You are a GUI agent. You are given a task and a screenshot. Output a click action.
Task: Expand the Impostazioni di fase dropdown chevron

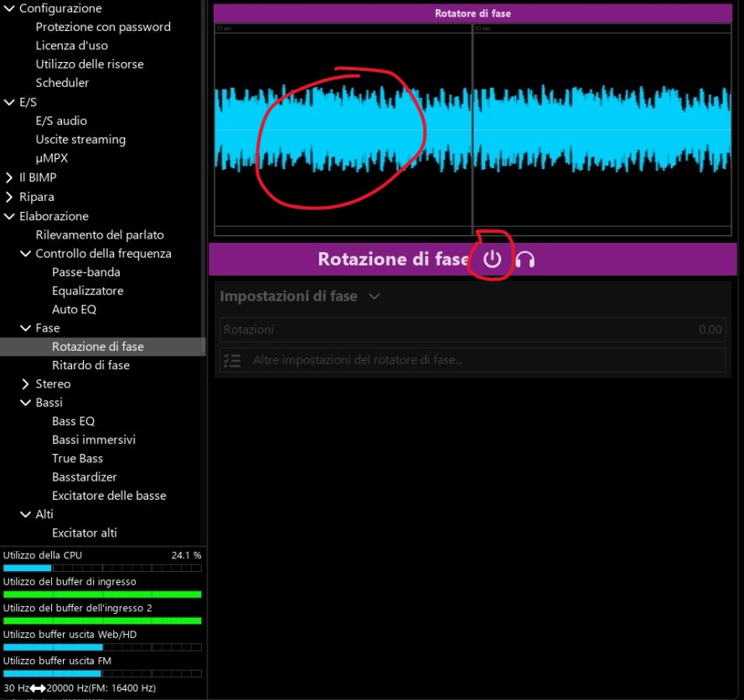[x=375, y=296]
